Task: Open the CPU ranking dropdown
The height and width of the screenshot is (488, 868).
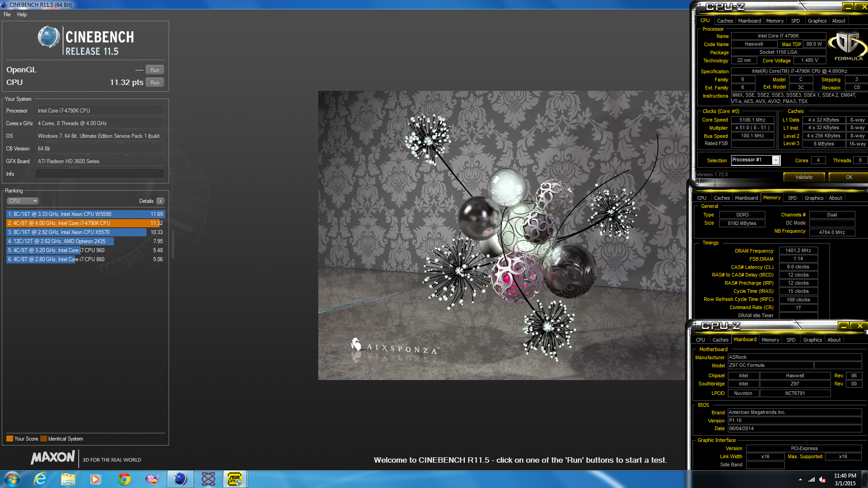Action: (23, 201)
